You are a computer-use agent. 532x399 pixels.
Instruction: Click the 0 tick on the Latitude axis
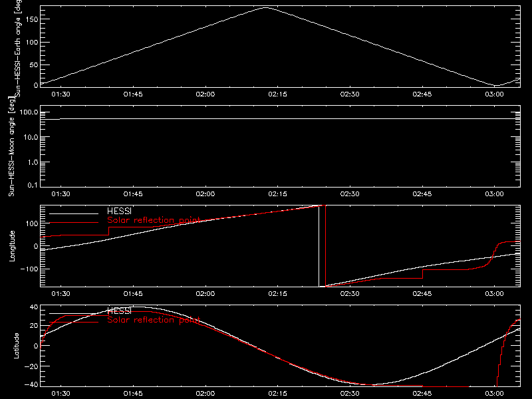(x=36, y=346)
